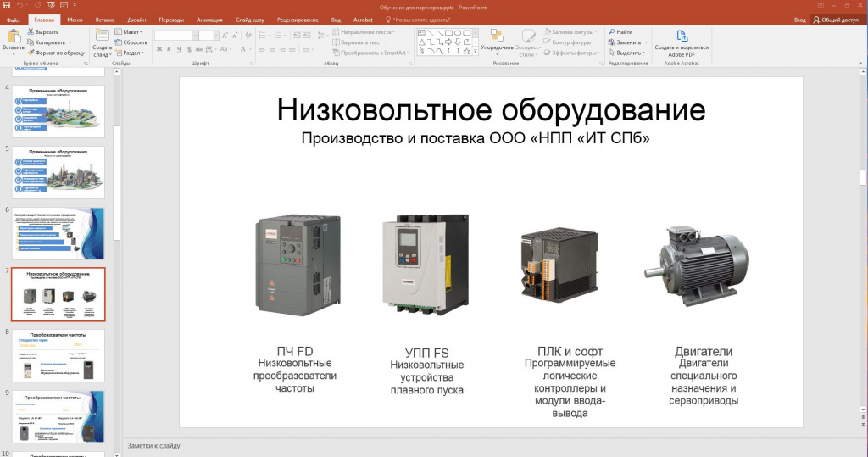Open the Заливка фигуры fill dropdown
This screenshot has height=457, width=868.
[x=570, y=32]
